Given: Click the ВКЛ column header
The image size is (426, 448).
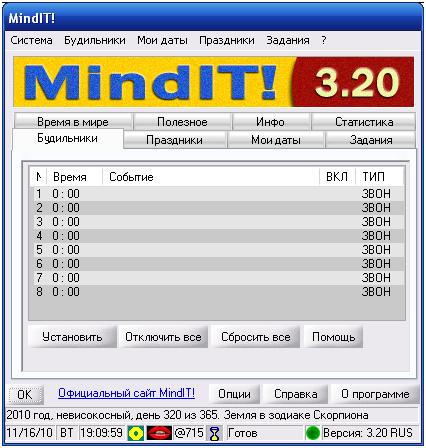Looking at the screenshot, I should pos(337,177).
